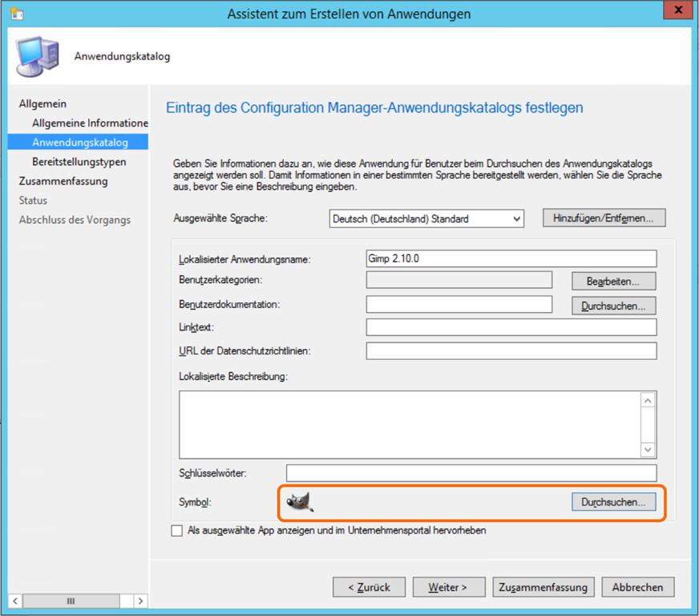Screen dimensions: 699x616
Task: Select Zusammenfassung in the left navigation
Action: click(63, 180)
